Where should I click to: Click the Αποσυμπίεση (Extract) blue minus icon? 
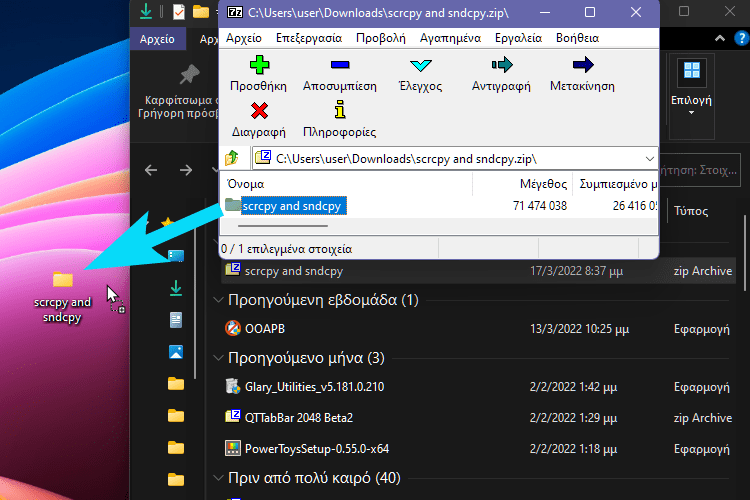point(340,65)
